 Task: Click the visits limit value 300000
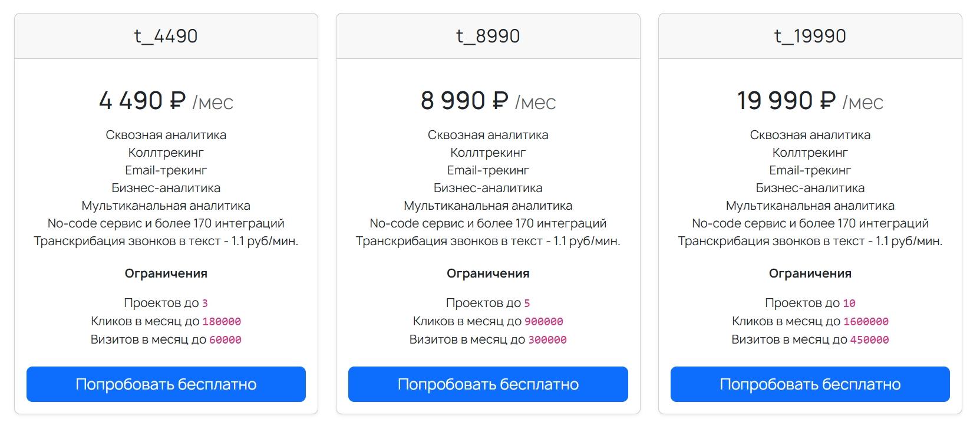tap(547, 340)
